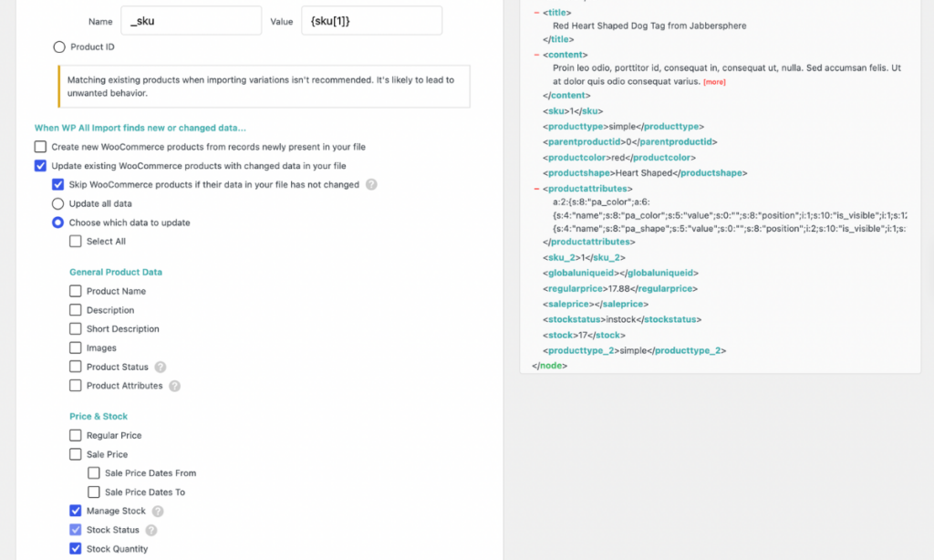Open help icon next to Product Status
Screen dimensions: 934x560
point(161,367)
